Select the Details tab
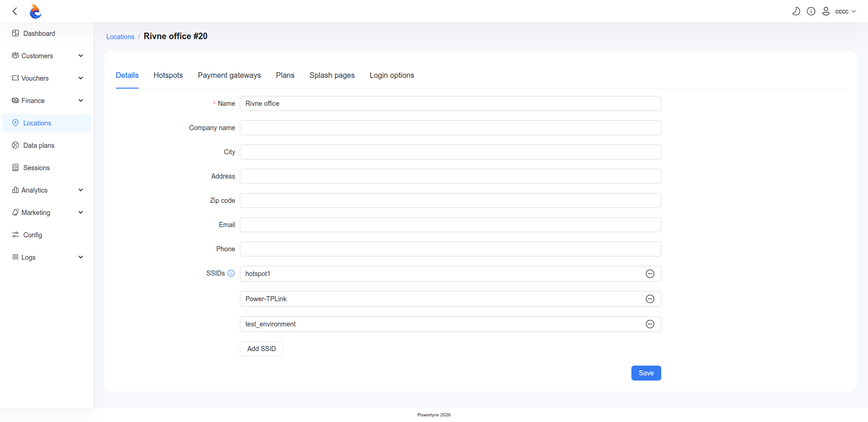Image resolution: width=868 pixels, height=422 pixels. [x=127, y=75]
